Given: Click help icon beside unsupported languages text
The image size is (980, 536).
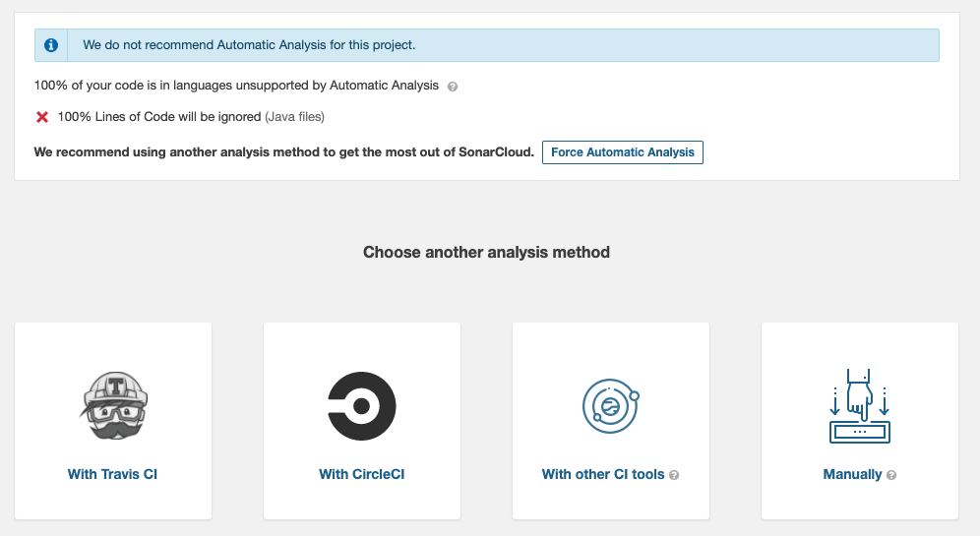Looking at the screenshot, I should pyautogui.click(x=453, y=87).
